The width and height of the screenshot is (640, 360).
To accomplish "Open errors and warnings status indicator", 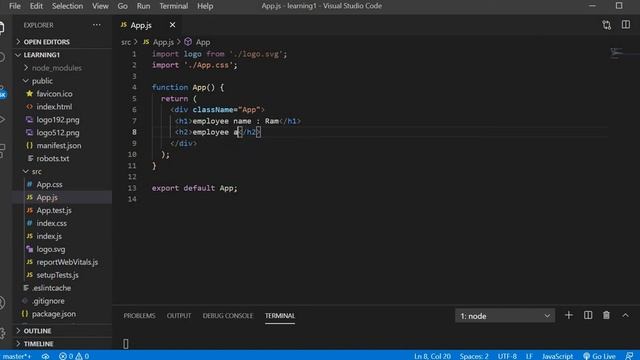I will pyautogui.click(x=74, y=356).
